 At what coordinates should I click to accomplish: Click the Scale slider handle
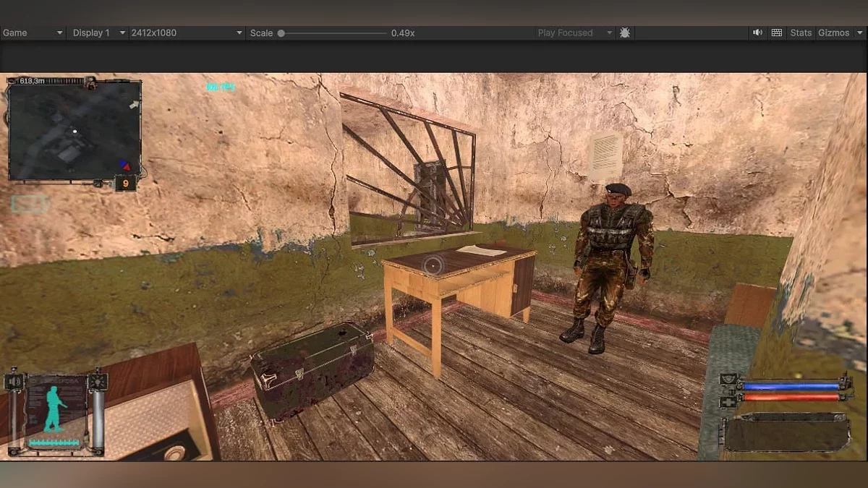point(281,33)
